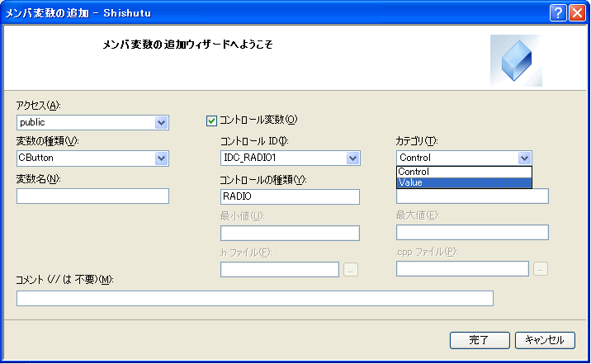Choose Value in the category list
The height and width of the screenshot is (364, 591).
(x=463, y=182)
